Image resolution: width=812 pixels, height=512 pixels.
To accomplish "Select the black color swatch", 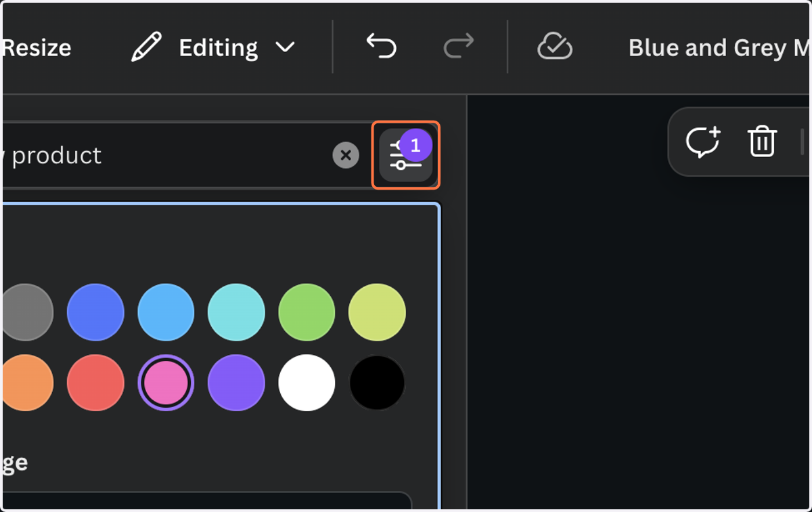I will (x=377, y=383).
